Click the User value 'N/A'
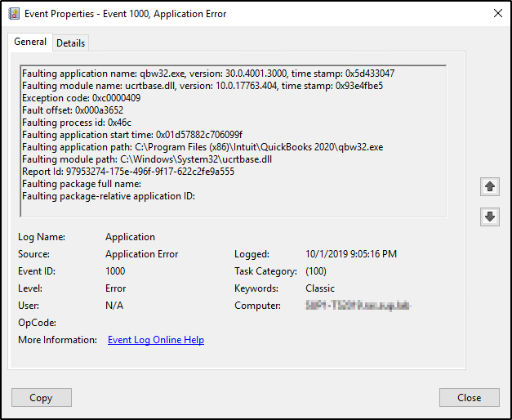Image resolution: width=512 pixels, height=420 pixels. tap(114, 306)
